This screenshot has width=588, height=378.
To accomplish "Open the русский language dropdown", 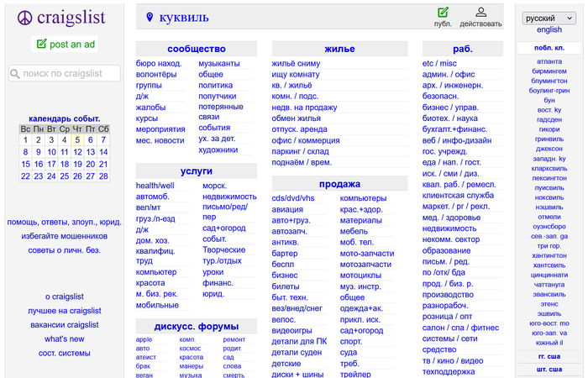I will pyautogui.click(x=549, y=18).
